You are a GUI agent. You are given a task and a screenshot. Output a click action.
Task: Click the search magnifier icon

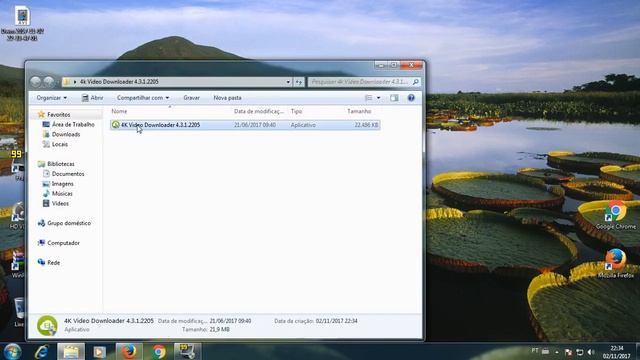[x=416, y=82]
